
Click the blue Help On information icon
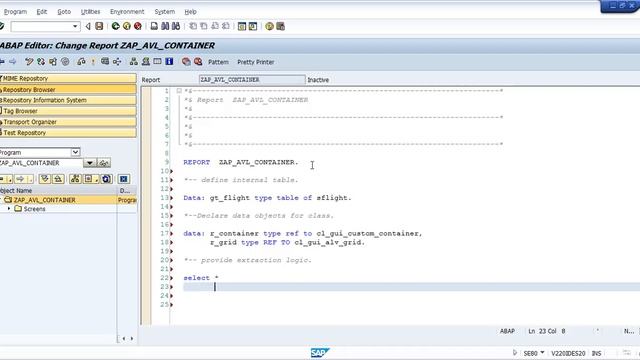coord(169,62)
